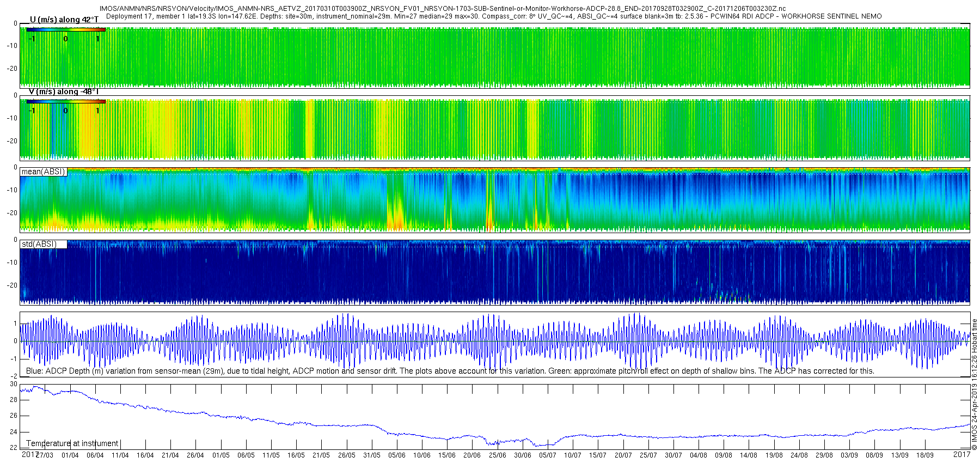Click the 20/07 date tick label
Screen dimensions: 980x463
point(623,455)
